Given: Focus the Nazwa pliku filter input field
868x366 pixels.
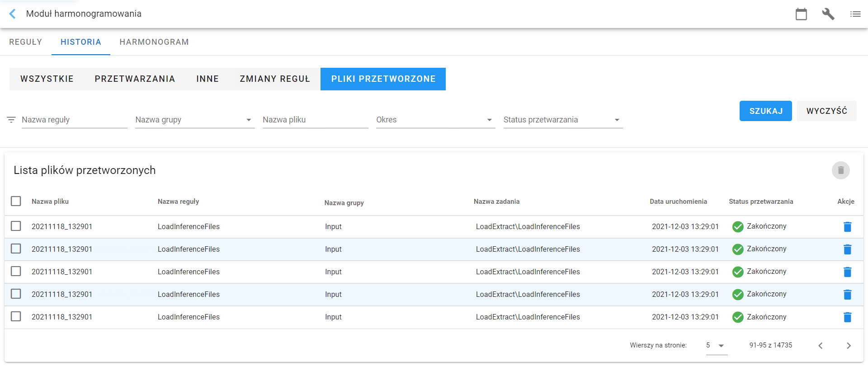Looking at the screenshot, I should point(316,120).
